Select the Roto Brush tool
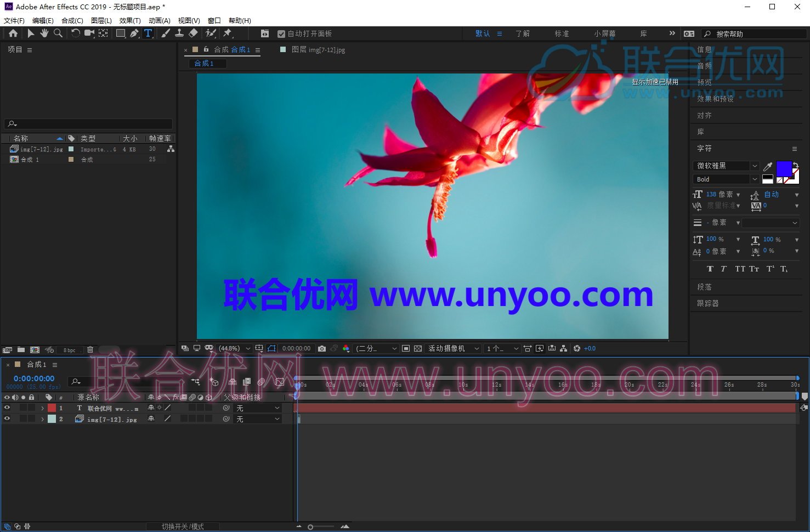 pyautogui.click(x=211, y=33)
